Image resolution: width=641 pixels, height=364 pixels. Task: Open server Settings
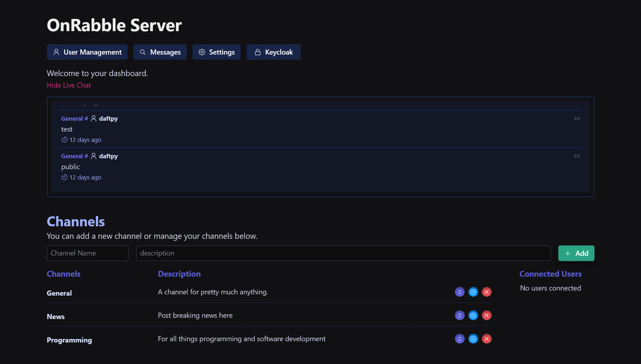[217, 52]
